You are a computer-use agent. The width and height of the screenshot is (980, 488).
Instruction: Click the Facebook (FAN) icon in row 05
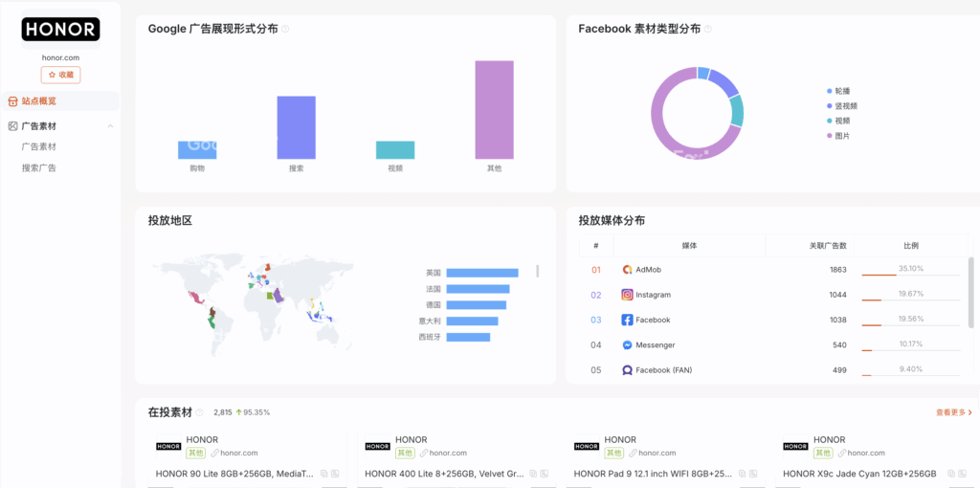click(x=628, y=370)
